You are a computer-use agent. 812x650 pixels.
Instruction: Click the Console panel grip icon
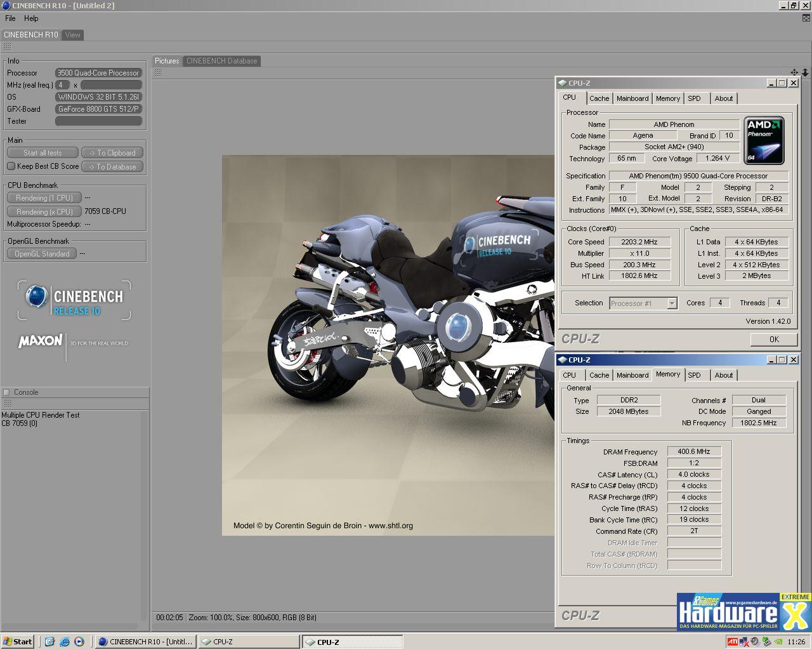7,403
